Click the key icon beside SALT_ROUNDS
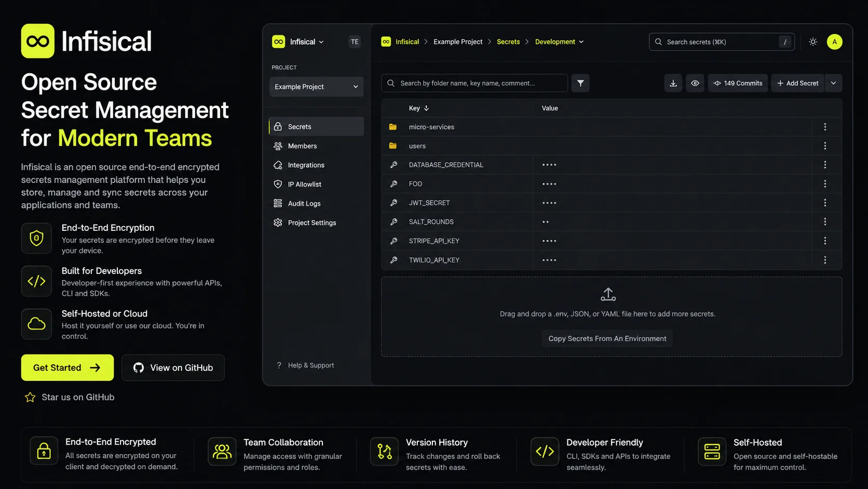The height and width of the screenshot is (489, 868). tap(394, 222)
